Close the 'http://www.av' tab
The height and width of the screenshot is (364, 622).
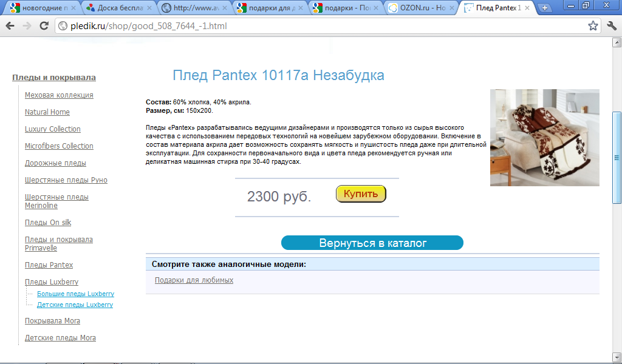225,7
